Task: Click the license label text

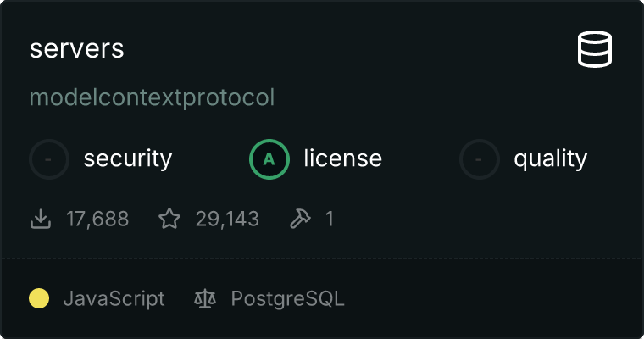Action: (x=342, y=158)
